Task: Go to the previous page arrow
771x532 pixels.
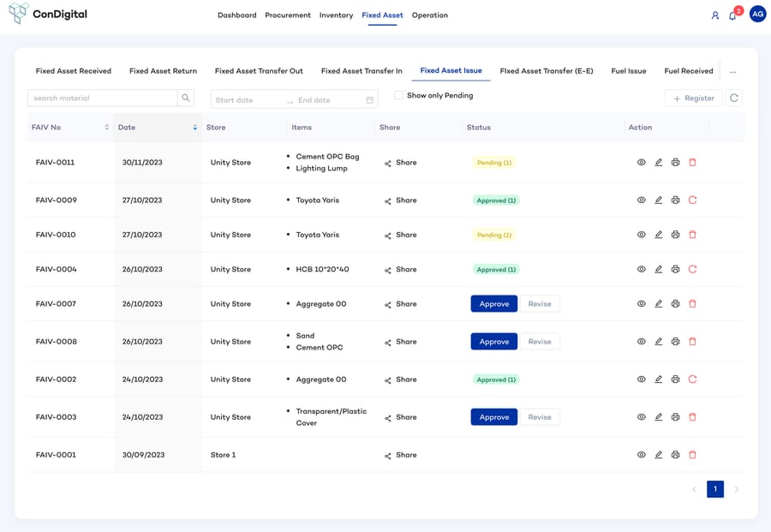Action: click(694, 489)
